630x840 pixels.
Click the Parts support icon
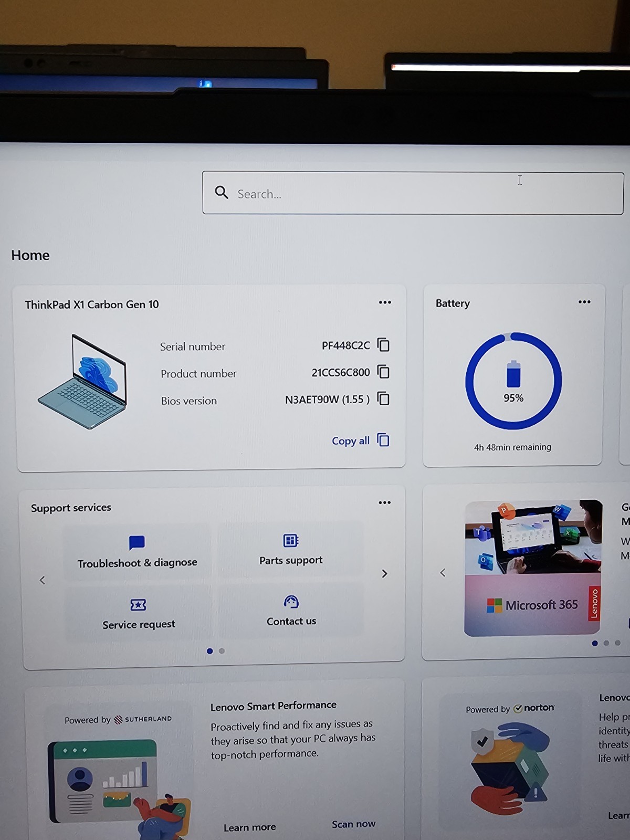(291, 540)
